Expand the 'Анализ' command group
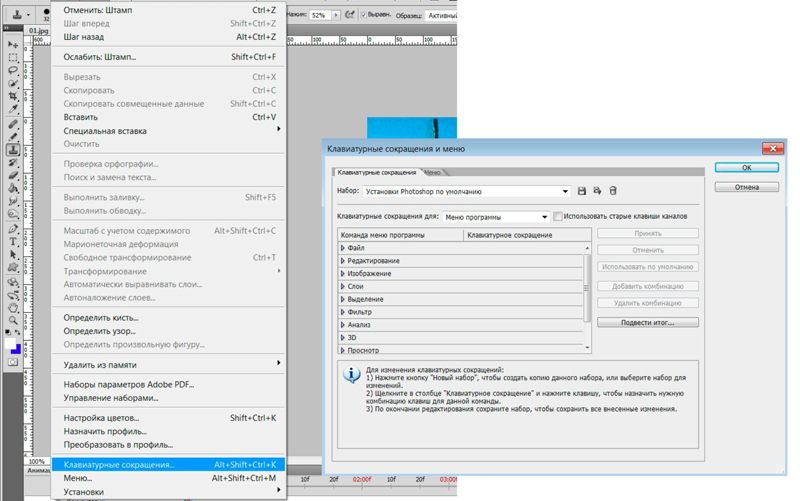This screenshot has width=800, height=501. tap(343, 324)
